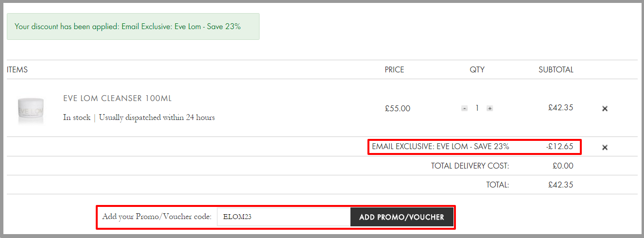
Task: Click the quantity value 1
Action: [477, 108]
